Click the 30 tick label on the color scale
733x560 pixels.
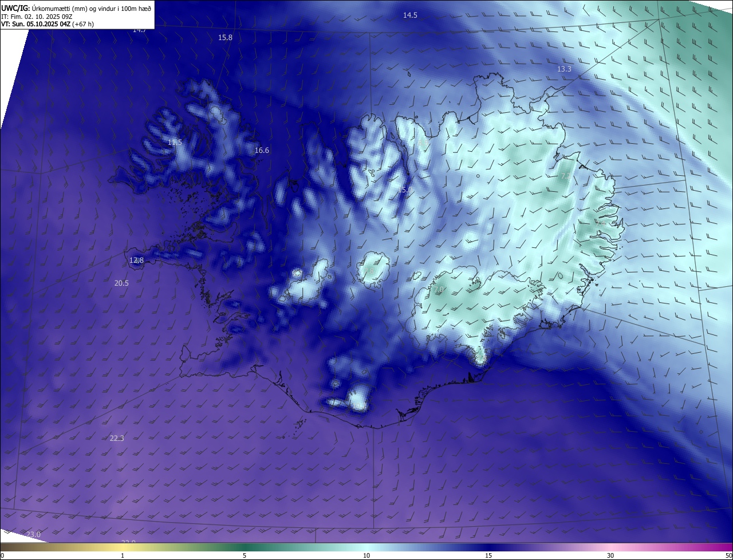click(610, 555)
